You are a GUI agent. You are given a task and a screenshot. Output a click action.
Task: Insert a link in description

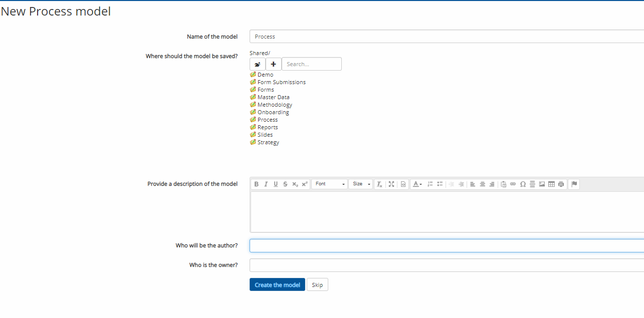(513, 184)
